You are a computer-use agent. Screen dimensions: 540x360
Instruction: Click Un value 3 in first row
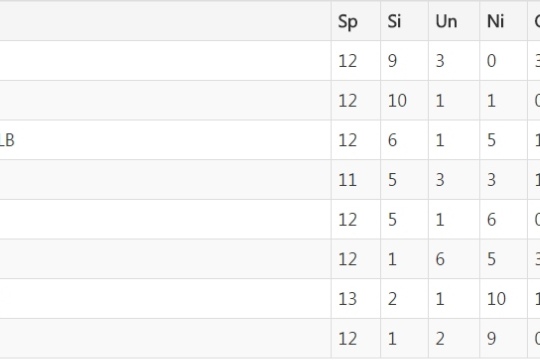click(x=454, y=61)
